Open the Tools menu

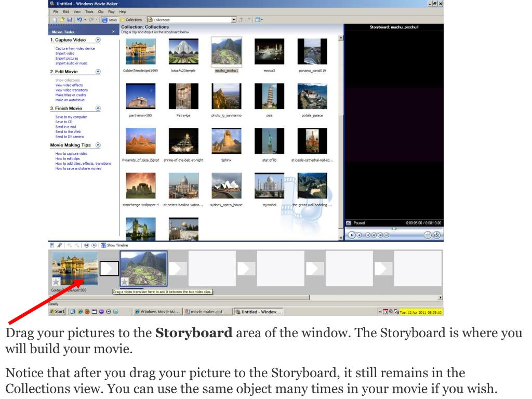89,11
